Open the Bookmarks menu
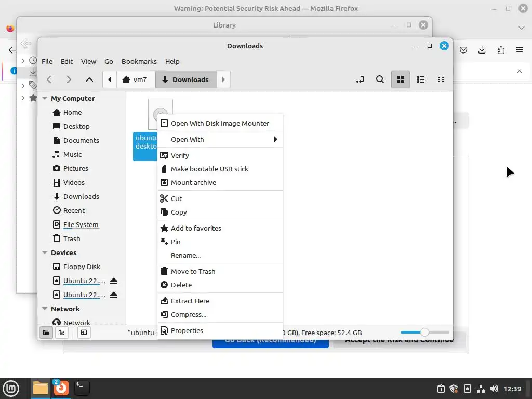 click(x=139, y=61)
